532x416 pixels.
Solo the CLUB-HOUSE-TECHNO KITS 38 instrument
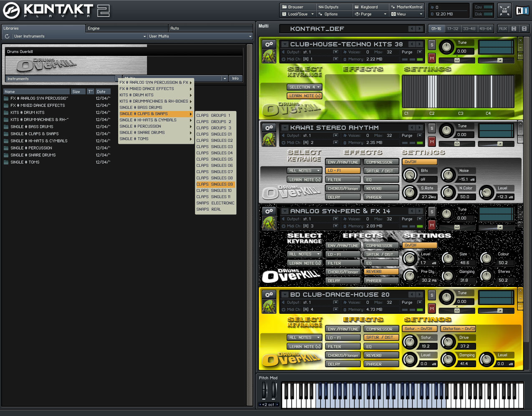(432, 45)
